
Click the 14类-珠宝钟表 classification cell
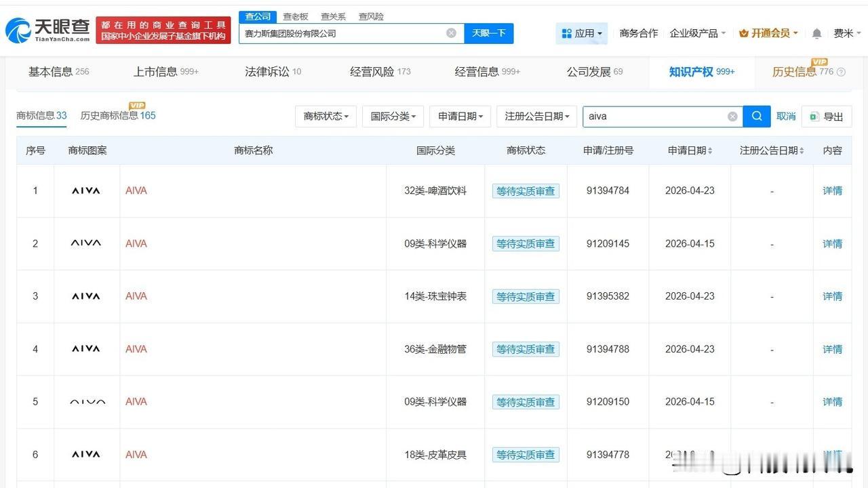(435, 296)
